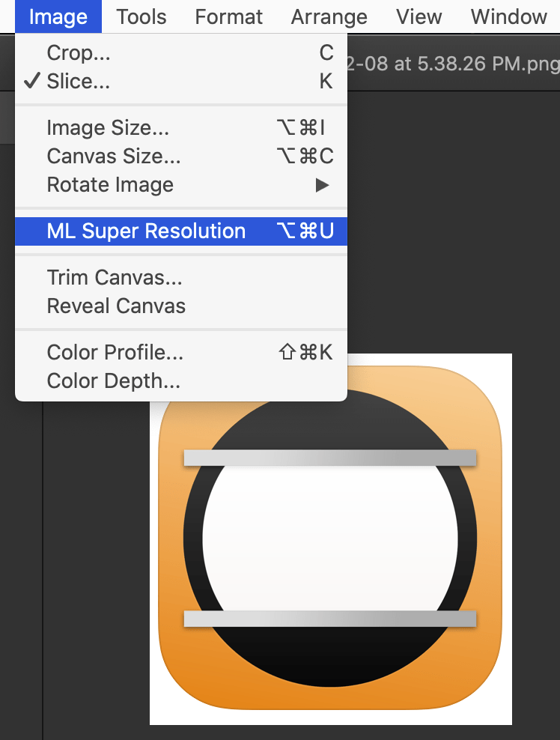This screenshot has width=560, height=740.
Task: Choose Crop... from the Image menu
Action: (x=181, y=52)
